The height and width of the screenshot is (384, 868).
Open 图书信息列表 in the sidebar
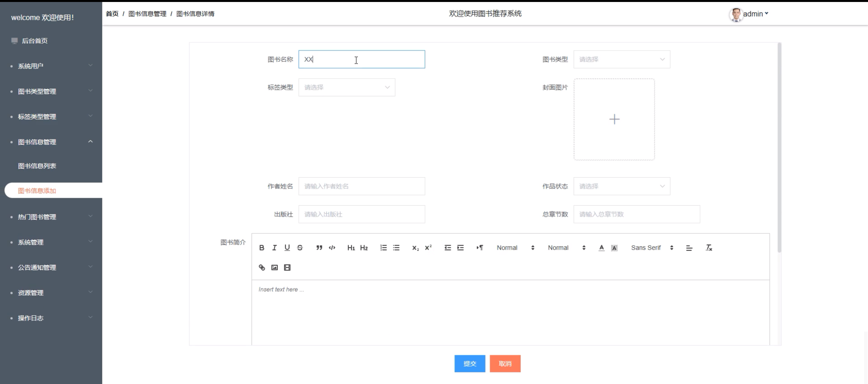point(37,166)
